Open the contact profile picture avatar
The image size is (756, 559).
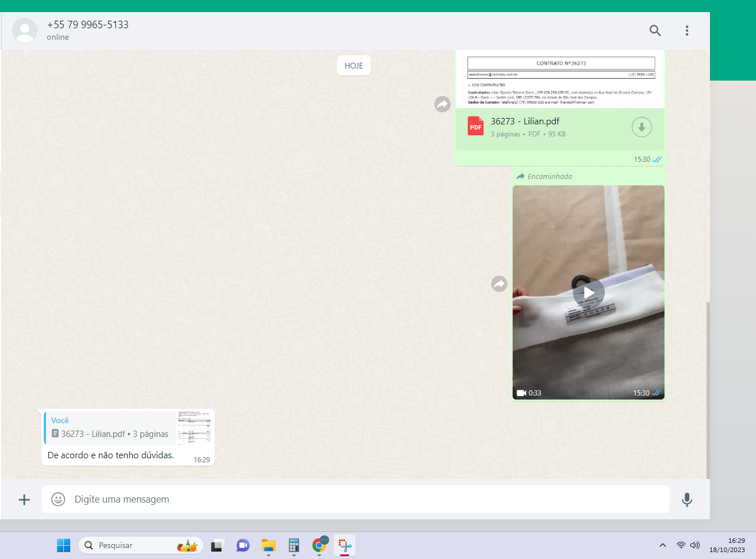25,31
